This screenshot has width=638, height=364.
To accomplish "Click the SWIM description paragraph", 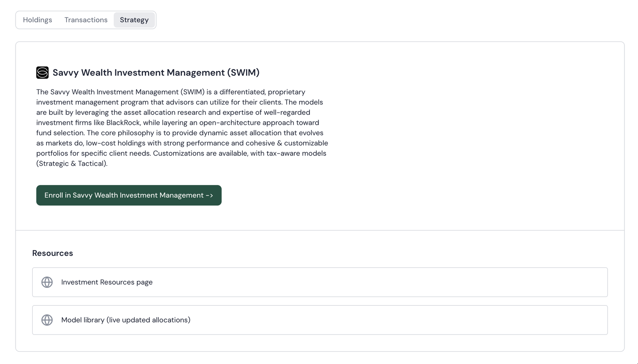I will tap(182, 128).
